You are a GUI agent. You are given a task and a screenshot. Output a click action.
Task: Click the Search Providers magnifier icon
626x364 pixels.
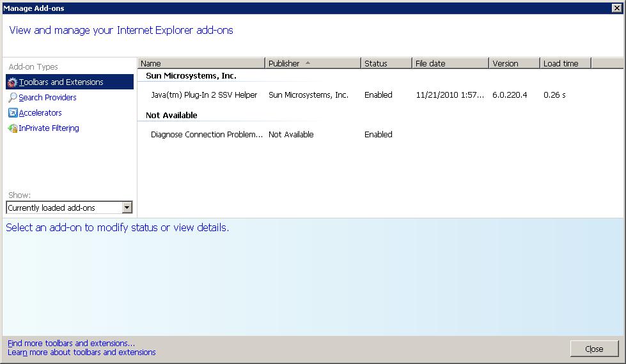(13, 97)
